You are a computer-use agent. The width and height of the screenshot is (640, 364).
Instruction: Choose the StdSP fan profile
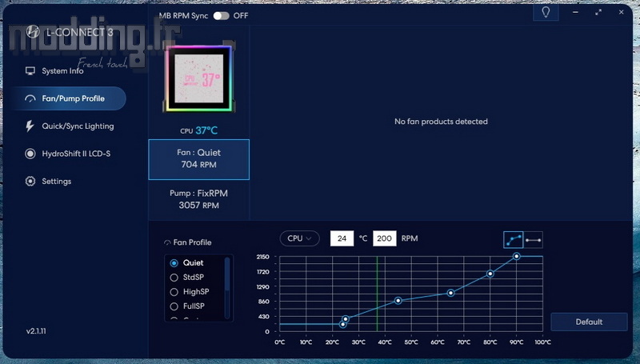175,278
